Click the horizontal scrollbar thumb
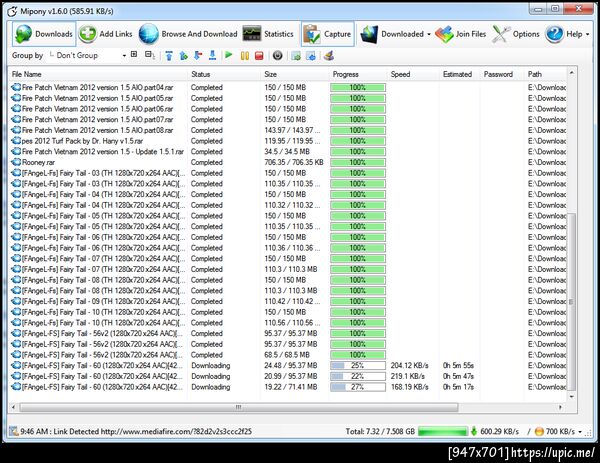Image resolution: width=600 pixels, height=463 pixels. (x=239, y=407)
